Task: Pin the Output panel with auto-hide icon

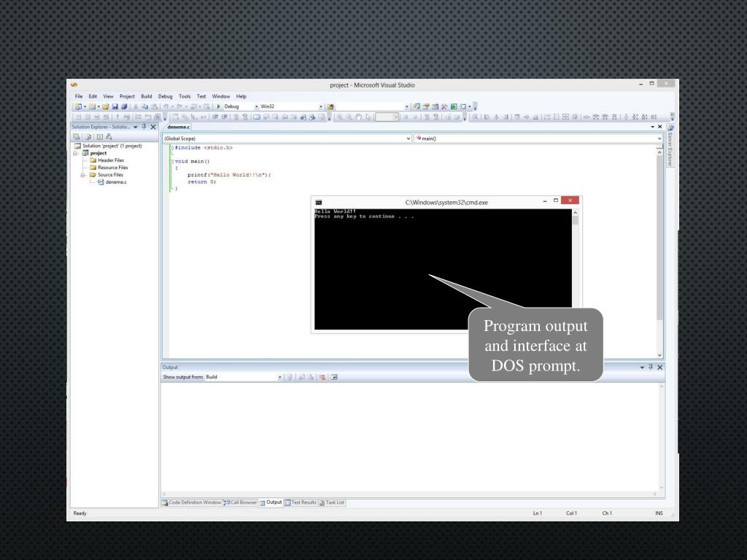Action: point(651,367)
